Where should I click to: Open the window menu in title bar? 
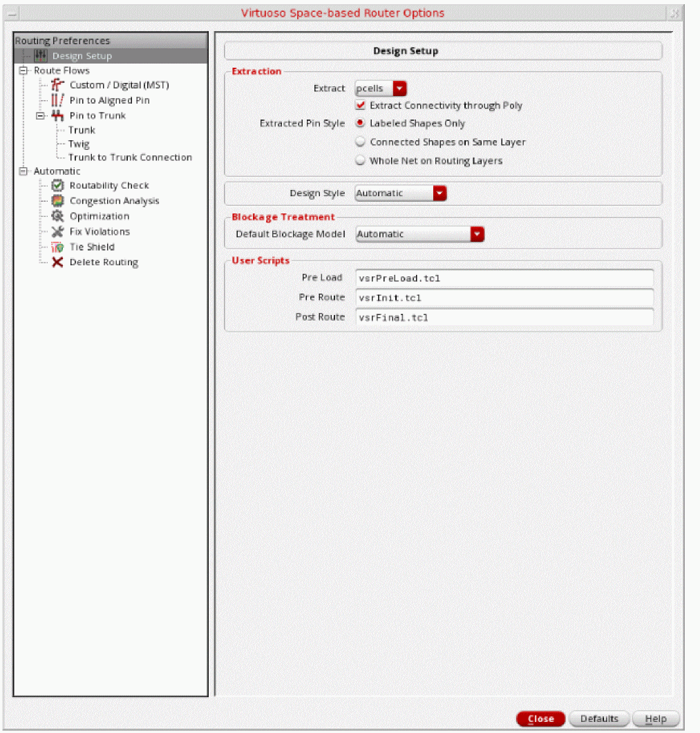pyautogui.click(x=12, y=13)
